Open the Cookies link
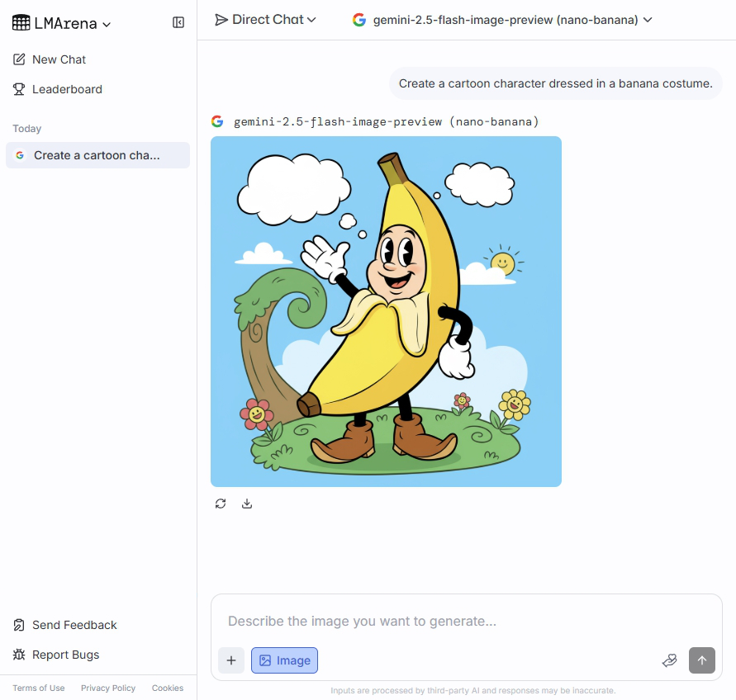Image resolution: width=736 pixels, height=700 pixels. click(168, 688)
